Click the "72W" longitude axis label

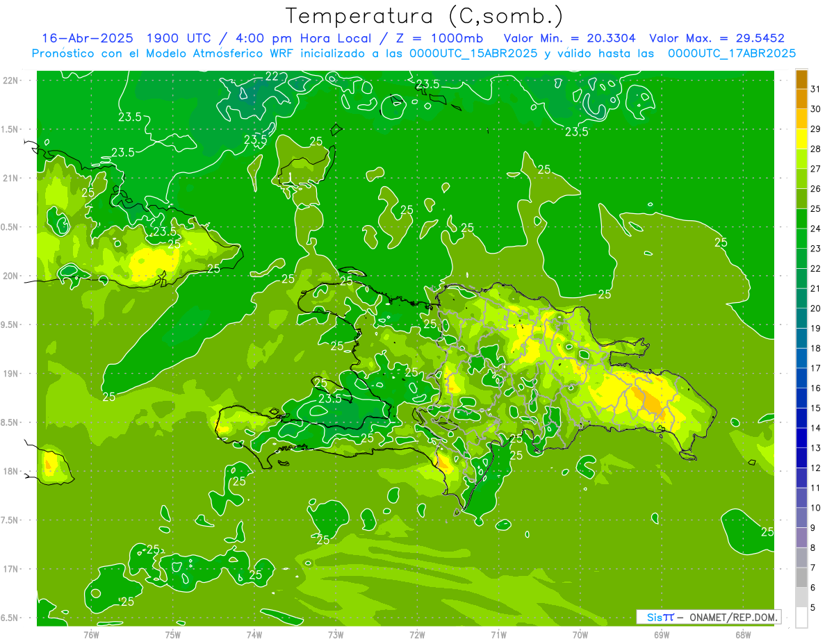pos(417,634)
